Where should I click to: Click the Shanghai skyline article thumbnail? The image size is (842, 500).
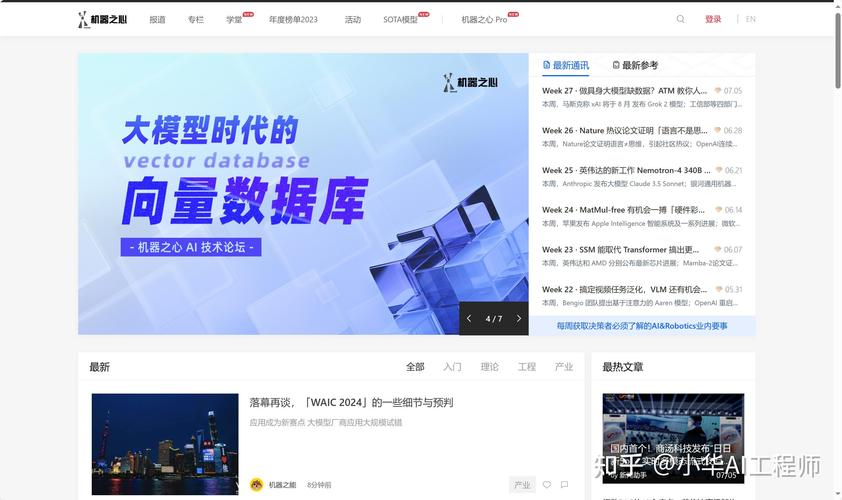[x=165, y=444]
